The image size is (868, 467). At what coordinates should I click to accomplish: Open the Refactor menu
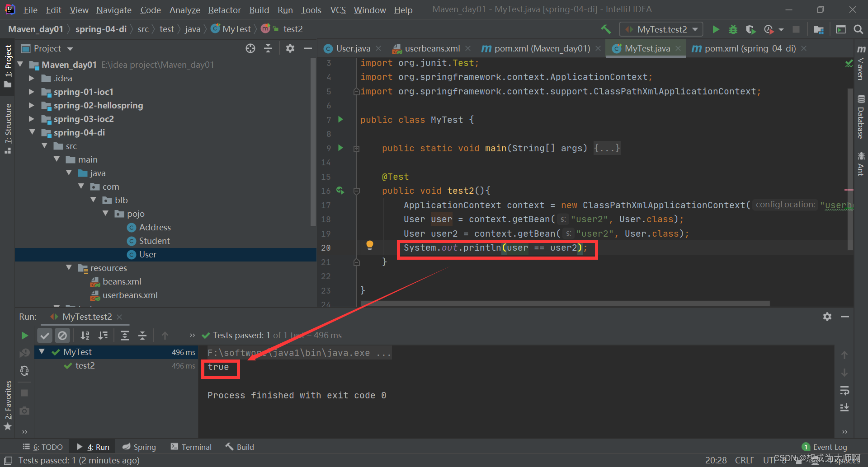point(224,10)
